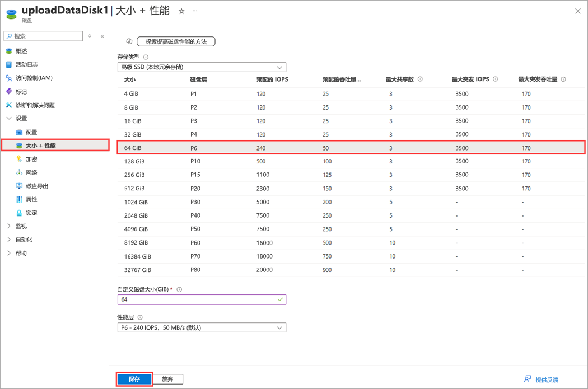
Task: Click the 标记 tag icon
Action: [9, 91]
